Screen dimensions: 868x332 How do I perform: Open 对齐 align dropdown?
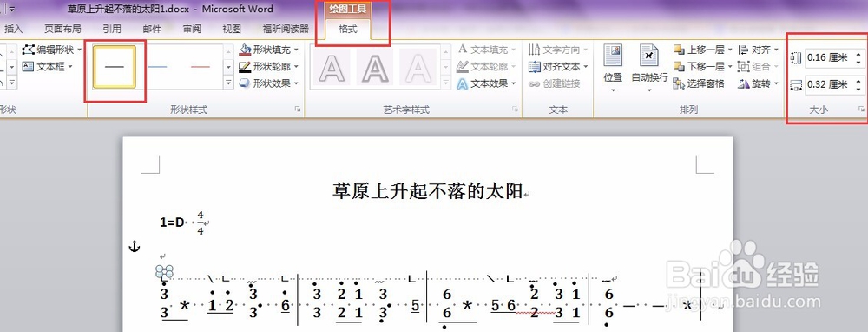(759, 50)
